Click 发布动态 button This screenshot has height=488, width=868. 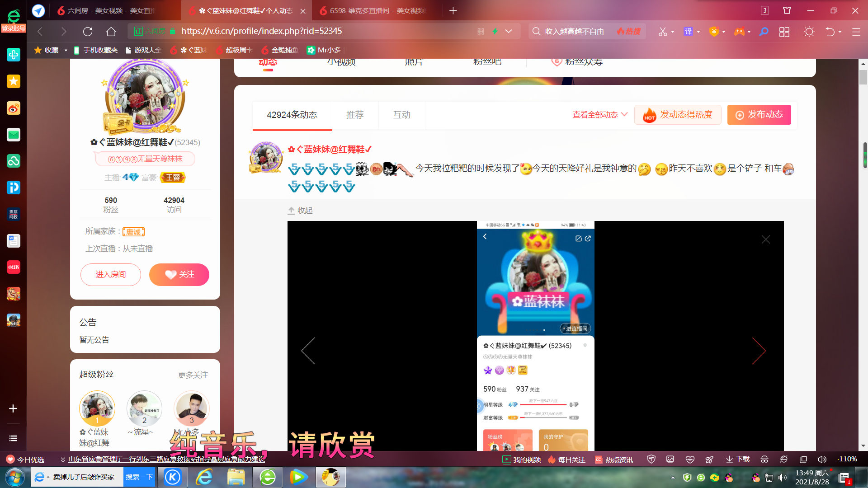(x=759, y=115)
